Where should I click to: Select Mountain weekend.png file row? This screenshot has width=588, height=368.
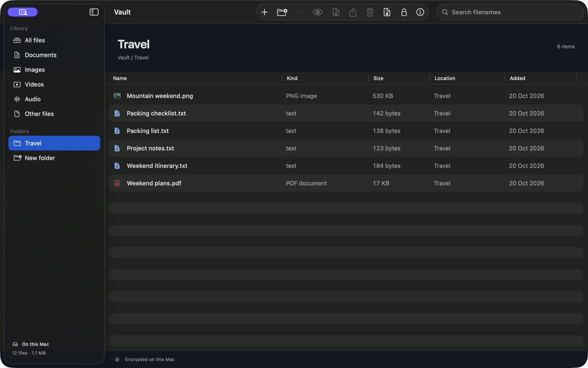[x=346, y=96]
